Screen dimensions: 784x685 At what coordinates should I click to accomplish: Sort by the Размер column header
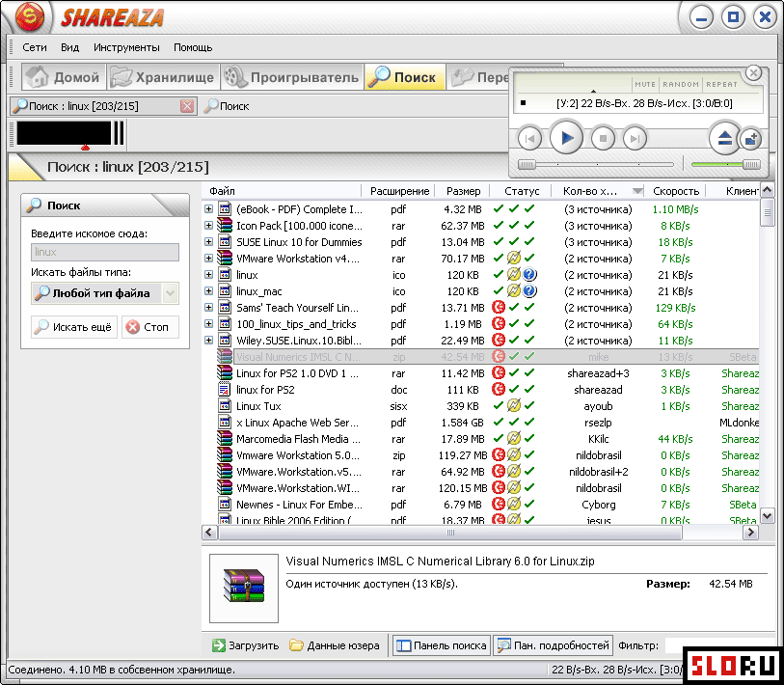coord(463,191)
